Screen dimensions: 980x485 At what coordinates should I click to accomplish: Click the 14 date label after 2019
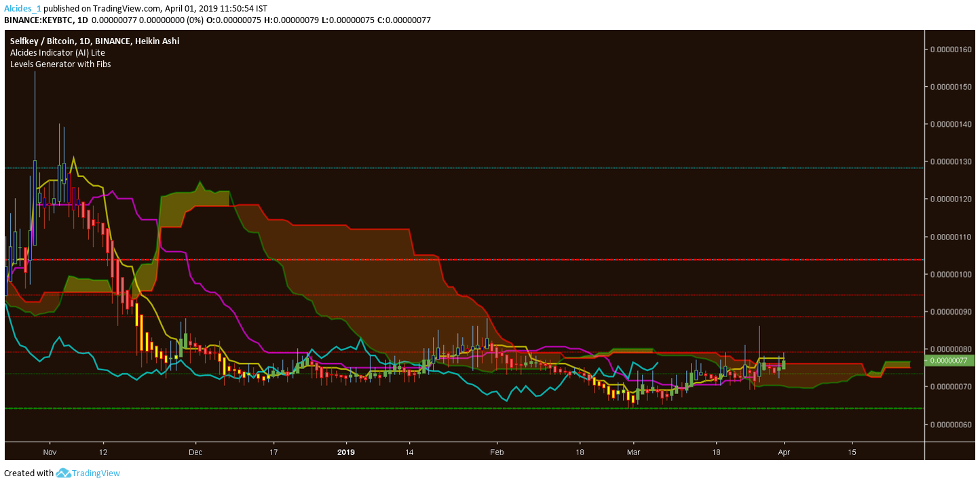pos(410,451)
